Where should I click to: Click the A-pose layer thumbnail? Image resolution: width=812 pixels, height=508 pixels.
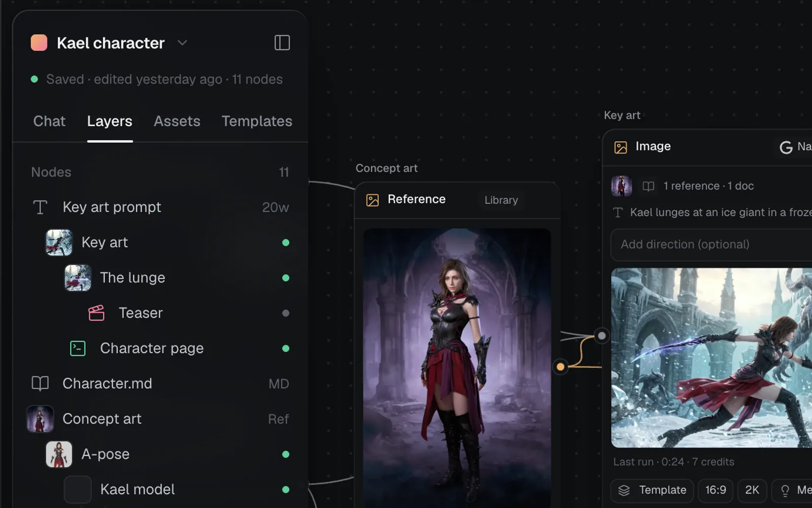point(59,454)
